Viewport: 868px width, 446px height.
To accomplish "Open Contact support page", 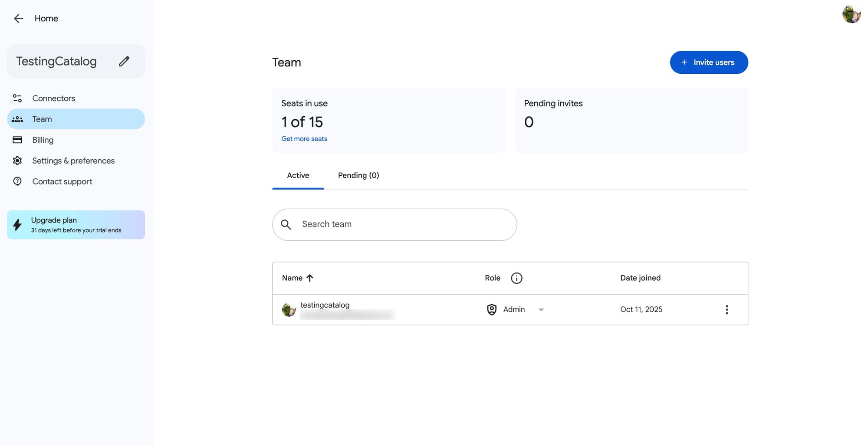I will pos(76,181).
